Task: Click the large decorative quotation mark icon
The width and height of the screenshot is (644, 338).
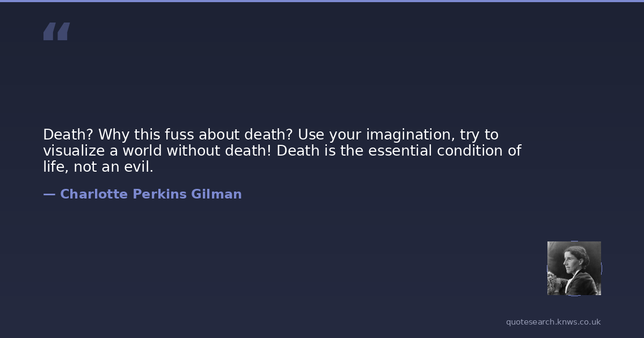Action: (x=56, y=32)
